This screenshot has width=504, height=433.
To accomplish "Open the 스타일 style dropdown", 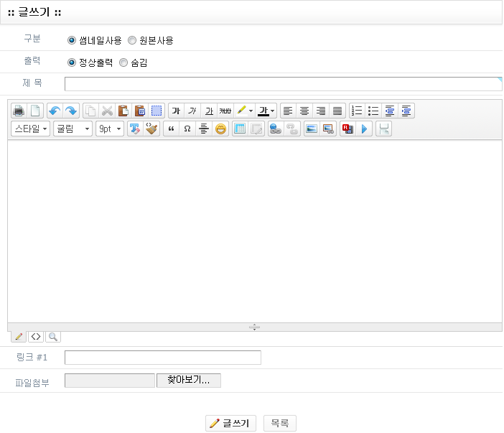I will click(x=31, y=129).
